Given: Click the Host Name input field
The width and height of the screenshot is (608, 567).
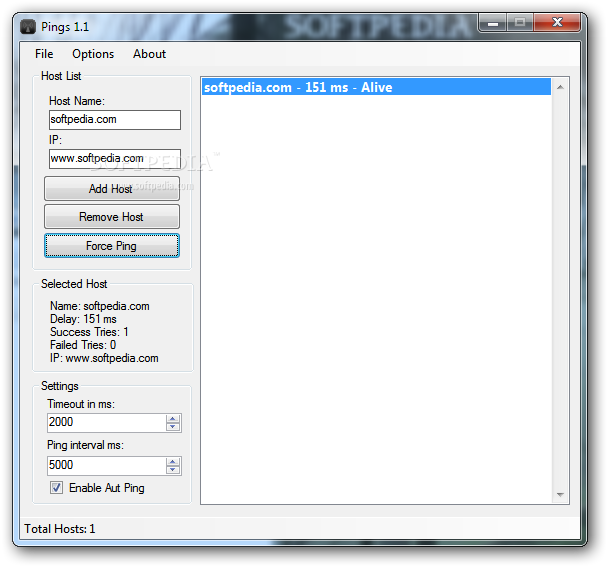Looking at the screenshot, I should click(115, 119).
